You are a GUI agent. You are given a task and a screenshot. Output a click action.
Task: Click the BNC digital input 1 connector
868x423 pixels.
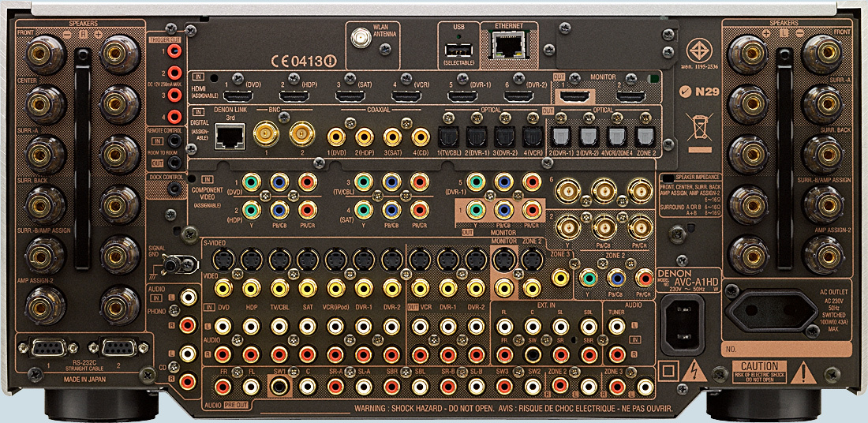pyautogui.click(x=264, y=135)
